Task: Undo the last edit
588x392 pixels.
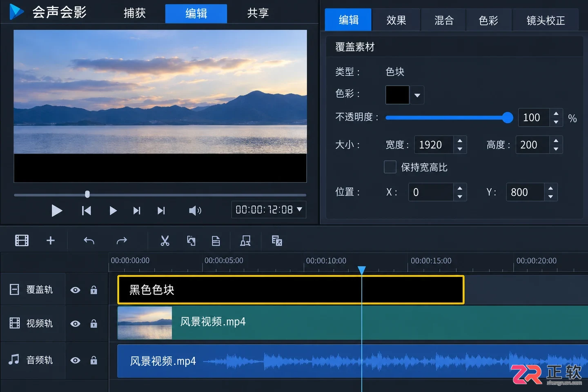Action: pos(89,241)
